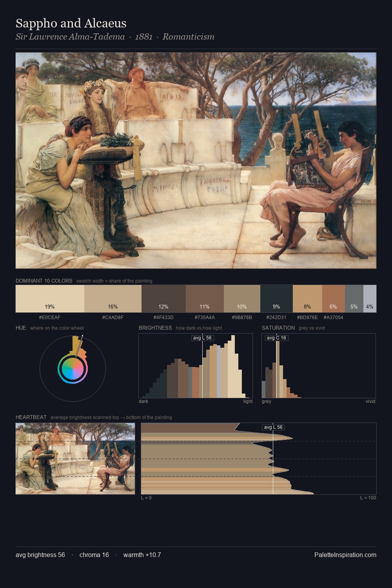Click the 'grey' saturation axis label
The height and width of the screenshot is (588, 392).
point(267,401)
